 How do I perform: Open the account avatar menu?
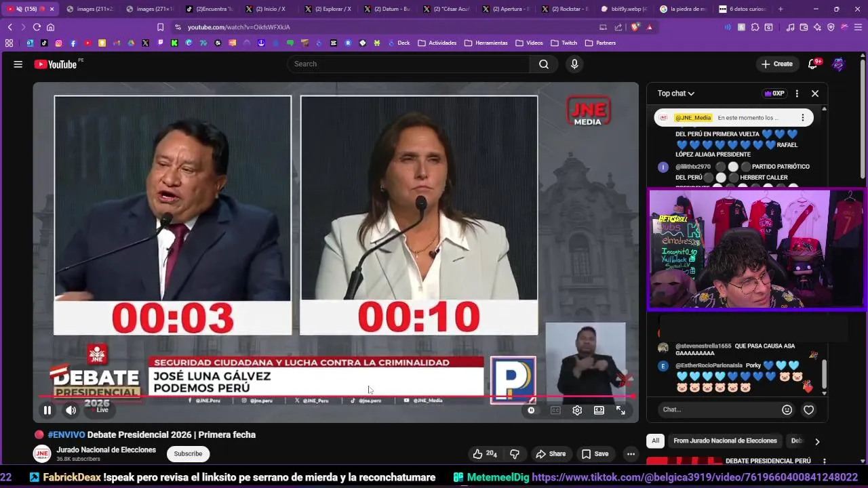[x=839, y=64]
